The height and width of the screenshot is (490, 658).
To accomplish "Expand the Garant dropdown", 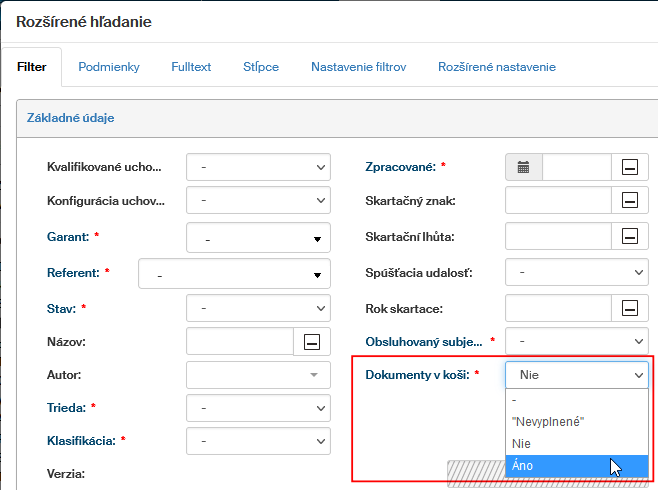I will coord(258,238).
